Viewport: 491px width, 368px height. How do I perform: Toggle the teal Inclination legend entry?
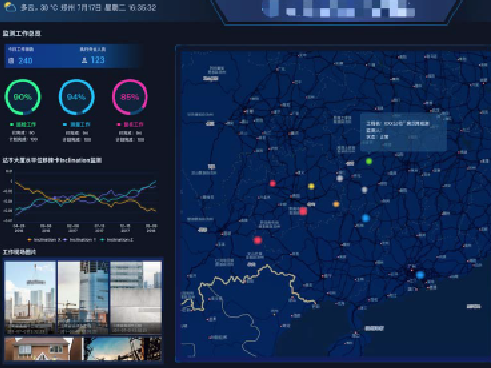[117, 240]
